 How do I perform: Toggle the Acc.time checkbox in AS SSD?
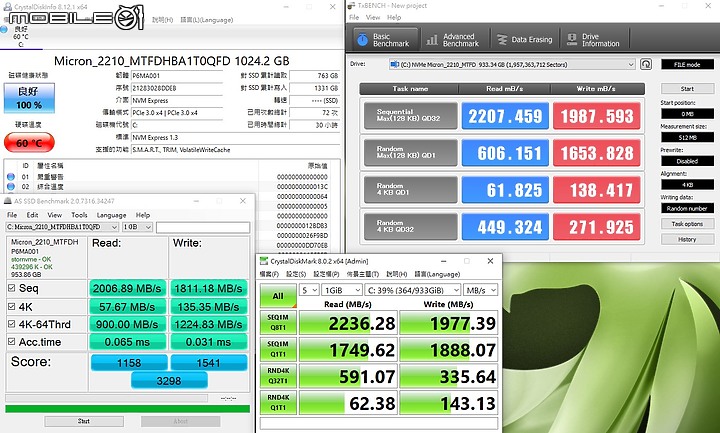pyautogui.click(x=11, y=342)
